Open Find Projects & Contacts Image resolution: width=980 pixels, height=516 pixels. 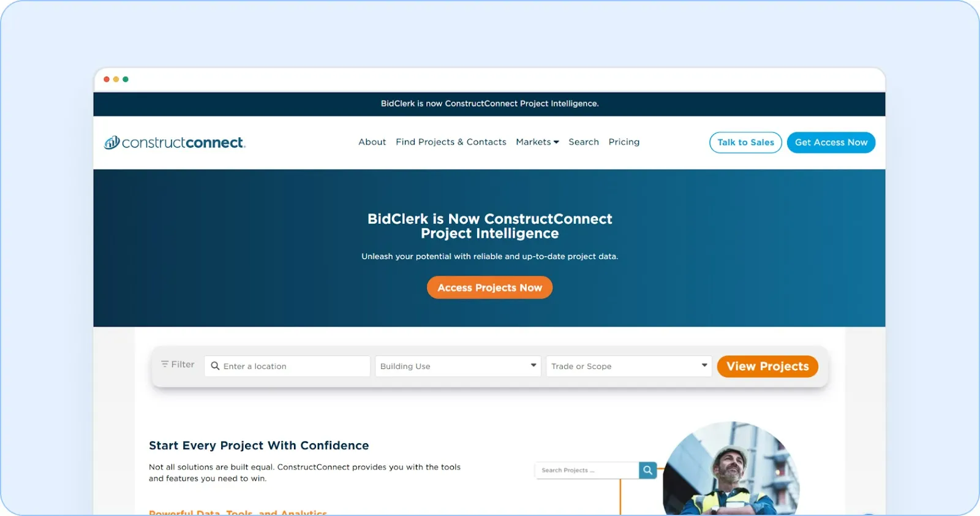tap(451, 142)
